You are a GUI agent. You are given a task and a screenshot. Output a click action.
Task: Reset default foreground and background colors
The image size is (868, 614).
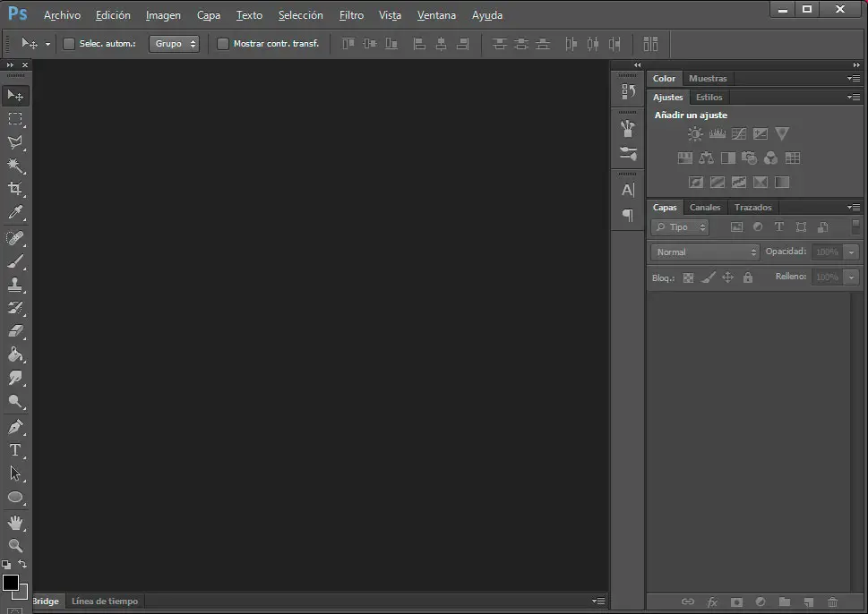pos(6,565)
